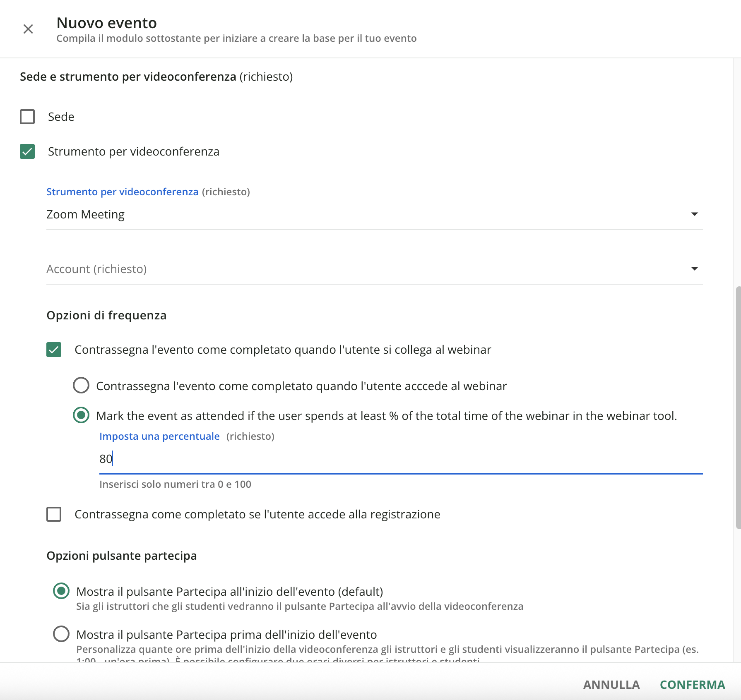Click the Imposta una percentuale label
The height and width of the screenshot is (700, 741).
click(x=159, y=436)
